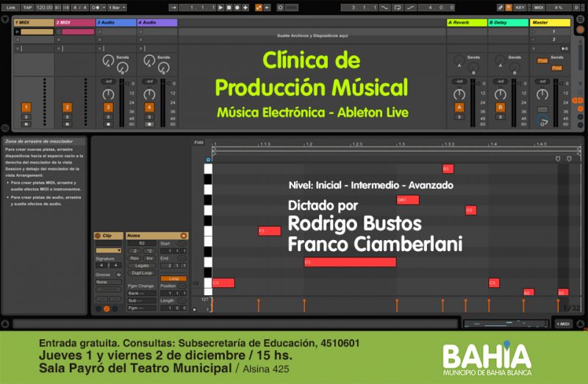Open the clip color dropdown

tap(108, 250)
